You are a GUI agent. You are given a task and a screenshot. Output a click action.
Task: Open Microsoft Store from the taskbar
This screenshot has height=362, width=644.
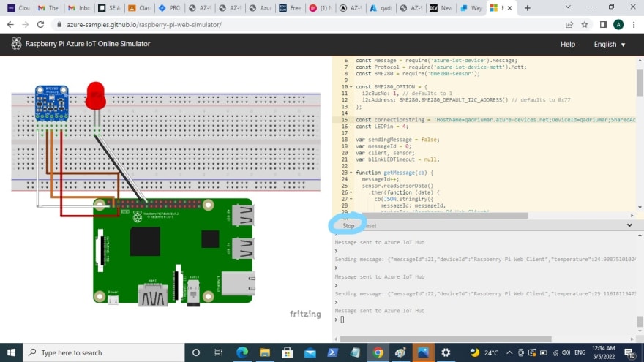click(287, 352)
